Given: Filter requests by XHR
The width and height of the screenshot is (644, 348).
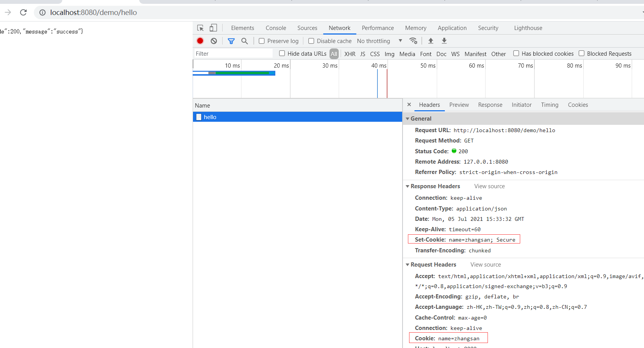Looking at the screenshot, I should click(350, 54).
